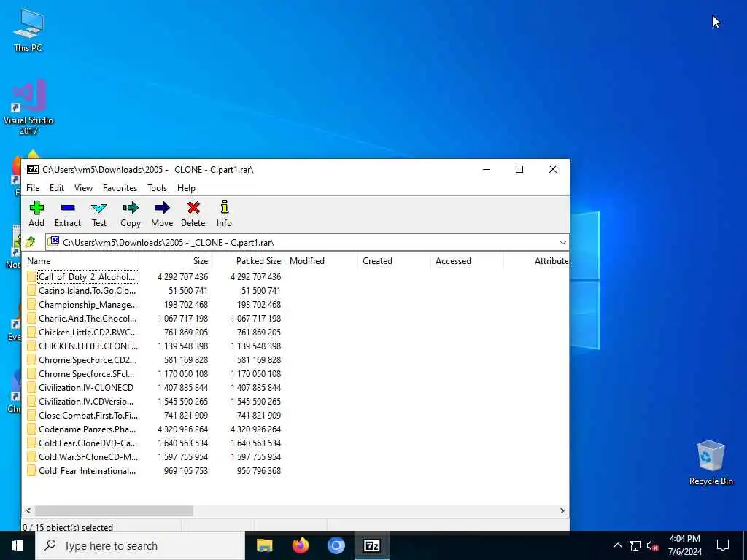This screenshot has height=560, width=747.
Task: Launch the blue browser icon in taskbar
Action: pos(336,545)
